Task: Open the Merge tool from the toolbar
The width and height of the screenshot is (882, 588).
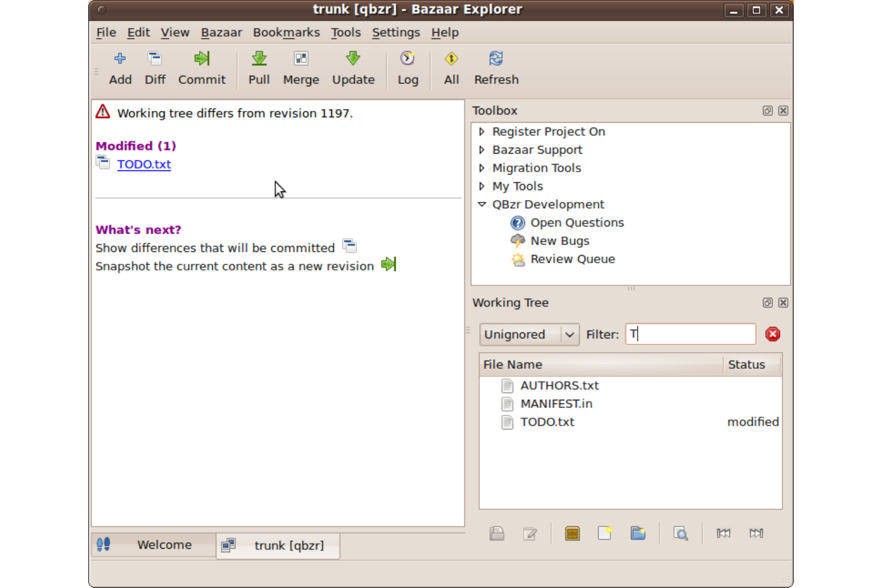Action: [x=300, y=67]
